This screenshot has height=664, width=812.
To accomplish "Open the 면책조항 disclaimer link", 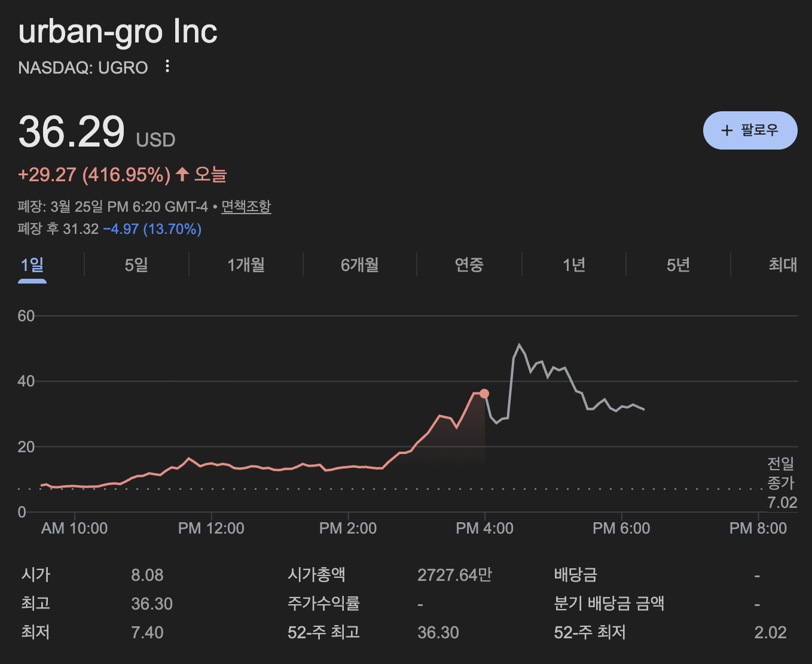I will click(246, 206).
